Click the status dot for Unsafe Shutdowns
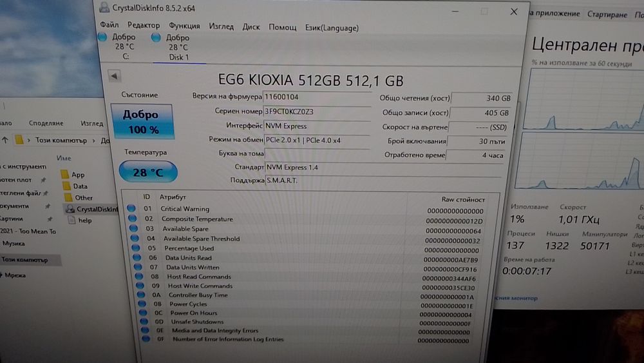Viewport: 644px width, 363px height. (144, 322)
